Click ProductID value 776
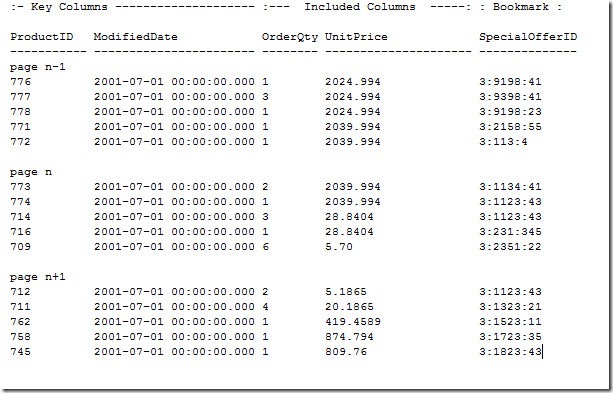613x393 pixels. pyautogui.click(x=20, y=82)
